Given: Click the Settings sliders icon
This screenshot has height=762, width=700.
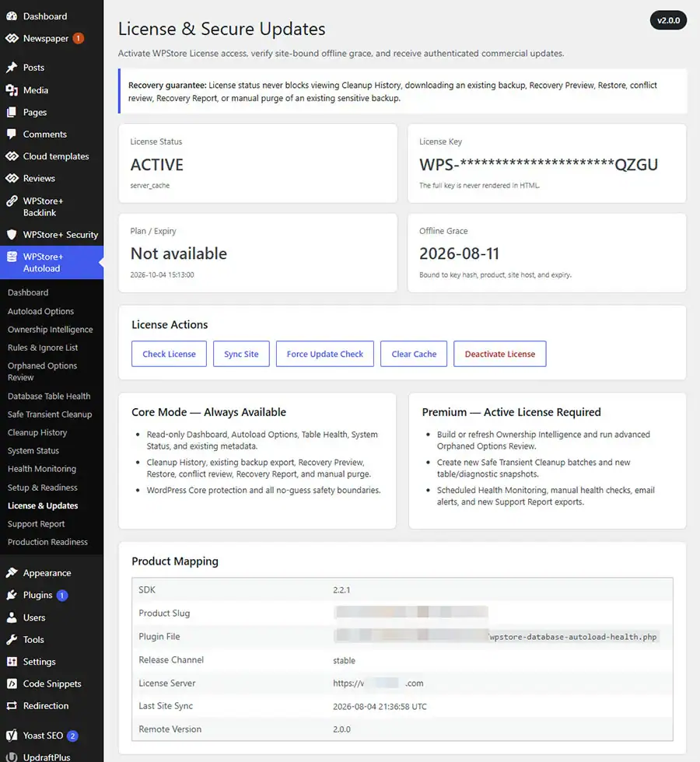Looking at the screenshot, I should [x=12, y=662].
